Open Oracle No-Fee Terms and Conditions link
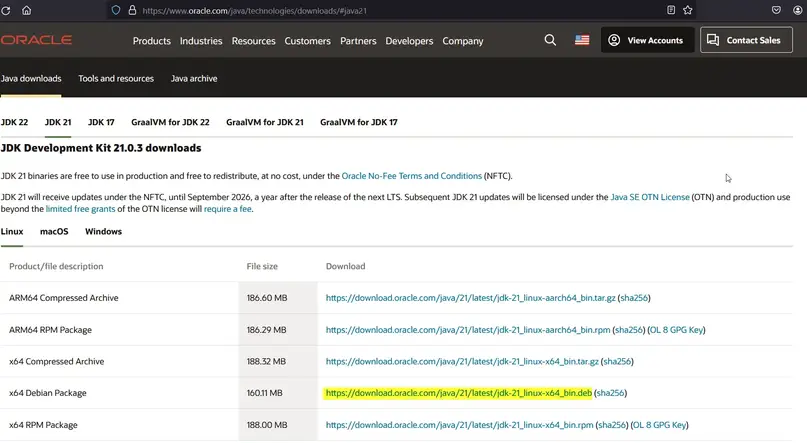This screenshot has height=443, width=807. 412,176
